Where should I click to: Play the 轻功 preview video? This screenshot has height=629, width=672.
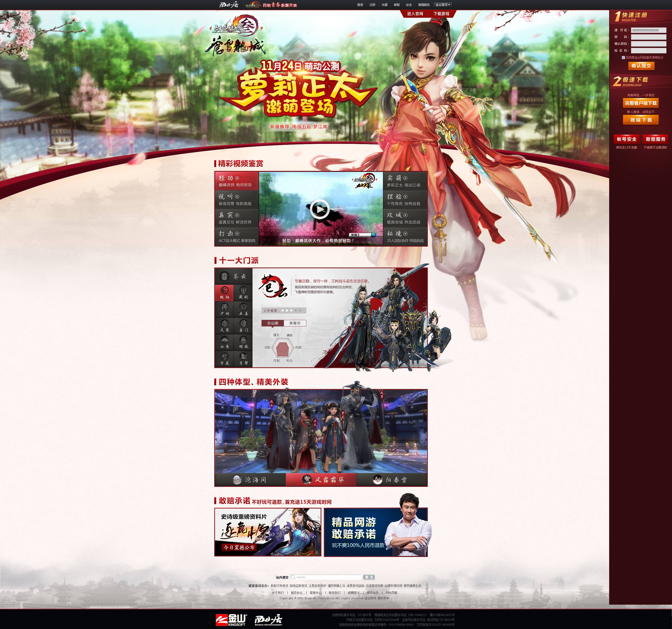[x=319, y=209]
